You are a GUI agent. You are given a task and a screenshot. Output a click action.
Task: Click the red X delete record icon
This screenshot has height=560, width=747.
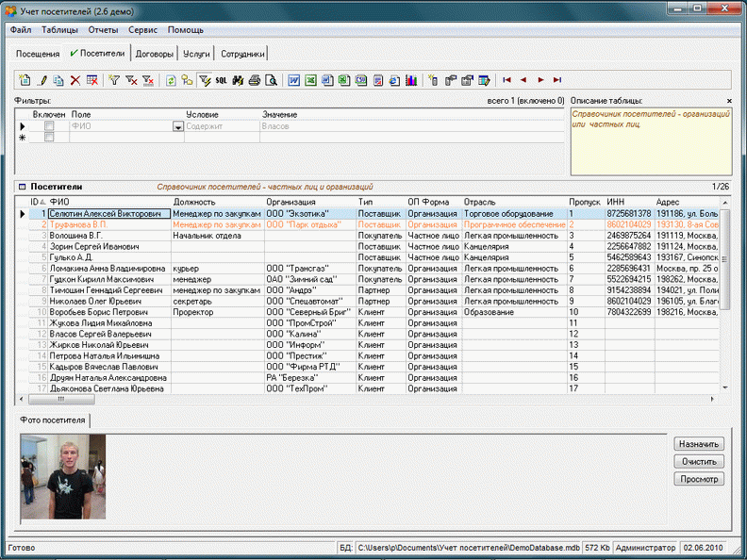(x=75, y=80)
